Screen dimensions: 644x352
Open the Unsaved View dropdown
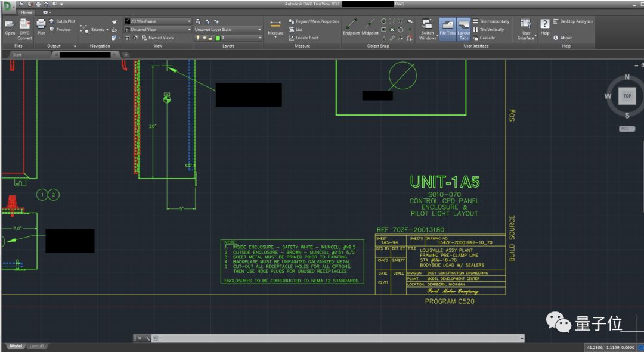(158, 29)
